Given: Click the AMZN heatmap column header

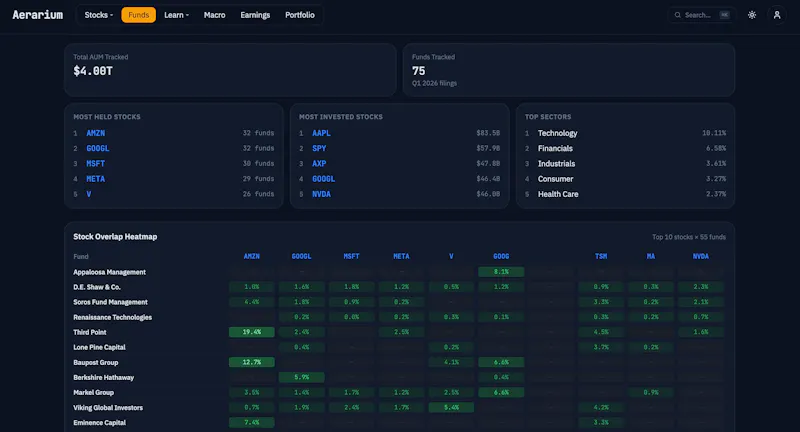Looking at the screenshot, I should 252,257.
